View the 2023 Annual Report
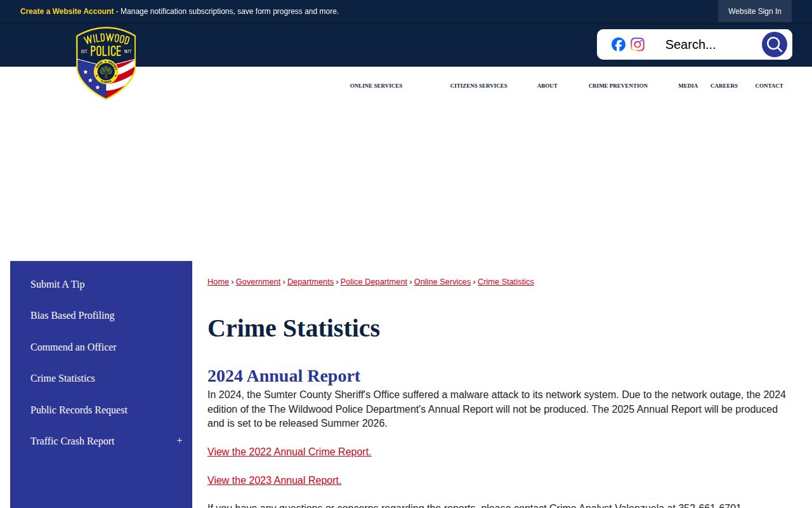Viewport: 812px width, 508px height. click(x=274, y=481)
